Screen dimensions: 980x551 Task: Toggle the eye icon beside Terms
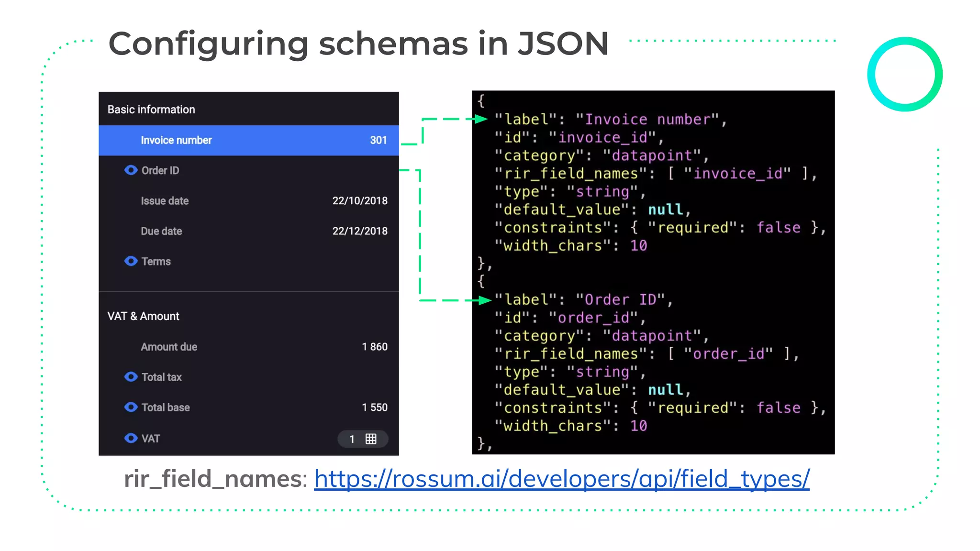coord(131,261)
